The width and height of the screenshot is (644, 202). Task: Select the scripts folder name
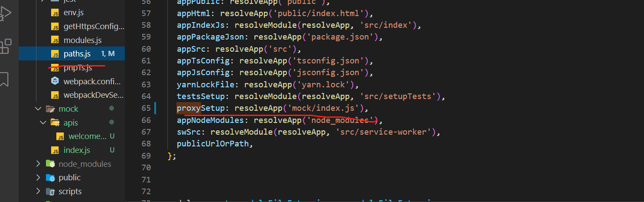point(70,192)
